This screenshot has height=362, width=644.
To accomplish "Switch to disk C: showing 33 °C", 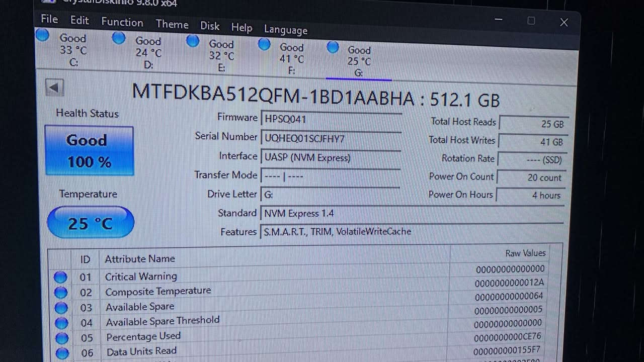I will pyautogui.click(x=73, y=50).
